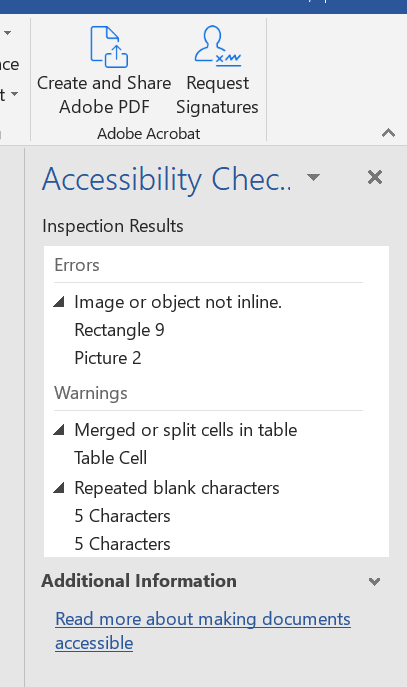This screenshot has width=407, height=687.
Task: Collapse the Additional Information section chevron
Action: coord(374,581)
